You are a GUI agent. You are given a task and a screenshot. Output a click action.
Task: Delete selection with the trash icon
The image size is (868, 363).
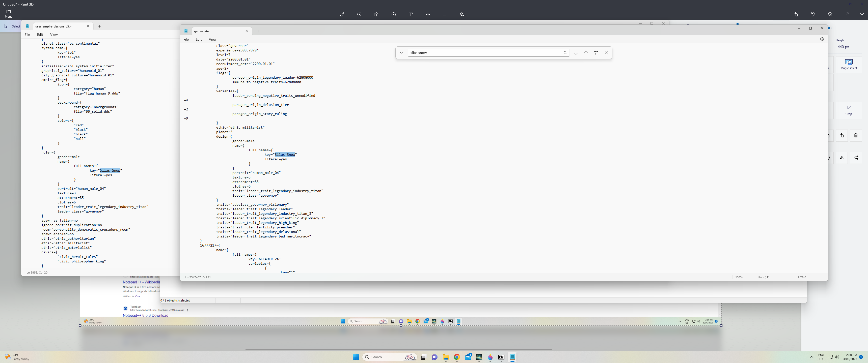point(856,136)
